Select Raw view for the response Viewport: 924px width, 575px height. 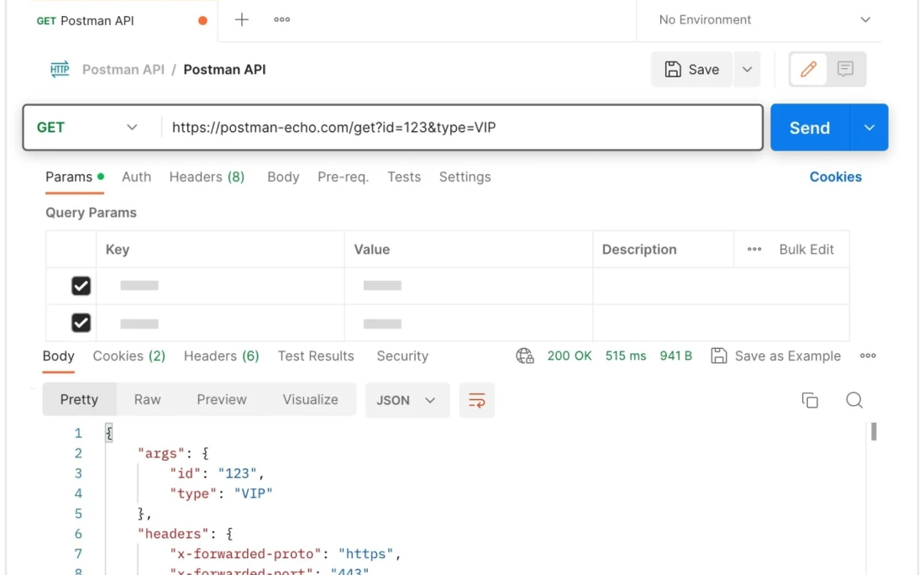point(147,399)
